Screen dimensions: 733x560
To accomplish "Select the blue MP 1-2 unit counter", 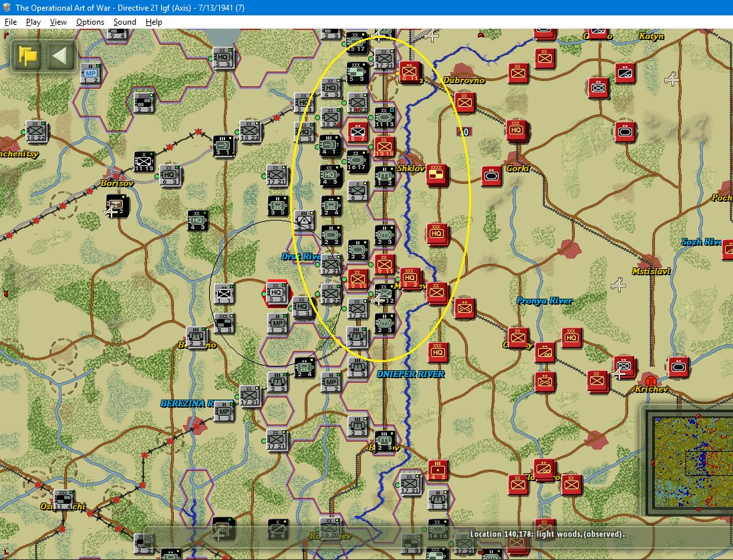I will [91, 74].
